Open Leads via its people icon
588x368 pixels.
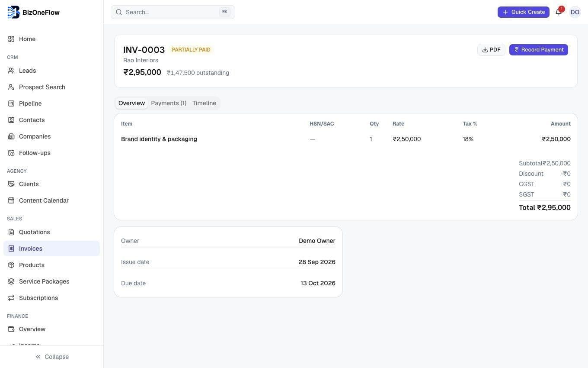[11, 71]
